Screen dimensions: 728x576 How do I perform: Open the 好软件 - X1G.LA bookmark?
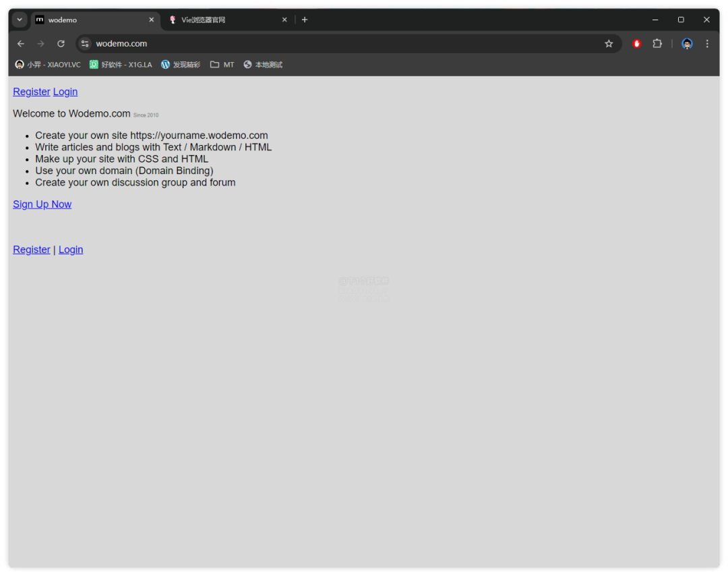coord(121,65)
